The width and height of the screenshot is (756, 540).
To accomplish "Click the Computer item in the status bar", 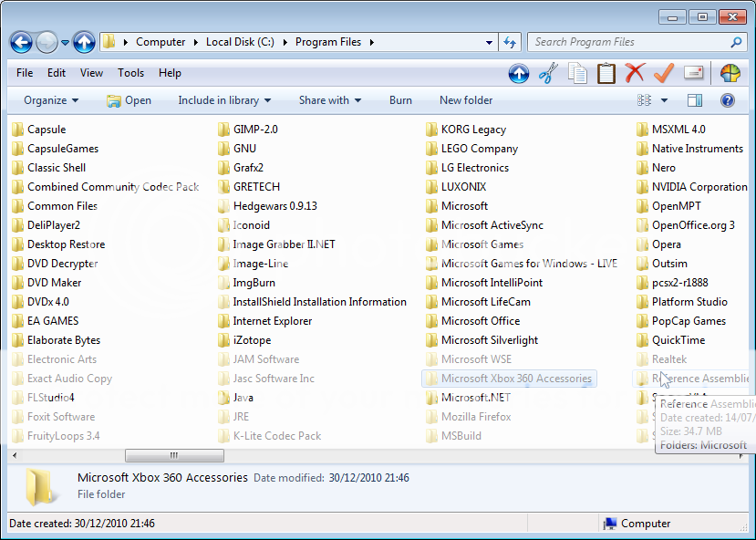I will click(641, 523).
